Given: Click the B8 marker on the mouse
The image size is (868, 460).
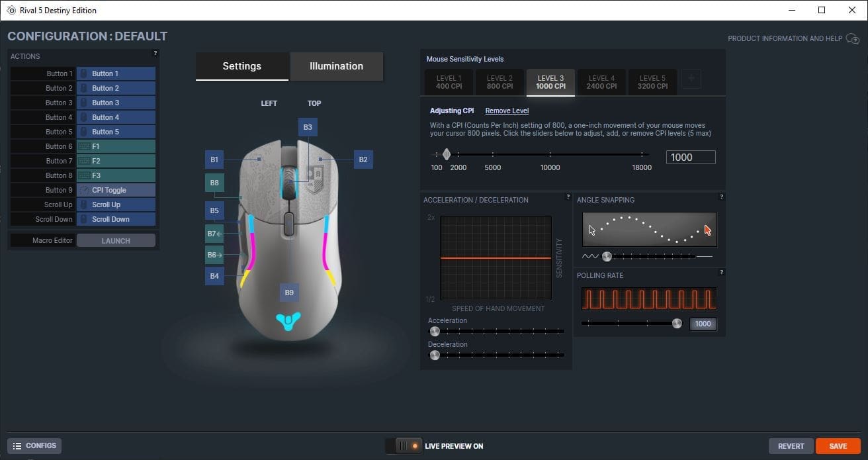Looking at the screenshot, I should [x=214, y=183].
